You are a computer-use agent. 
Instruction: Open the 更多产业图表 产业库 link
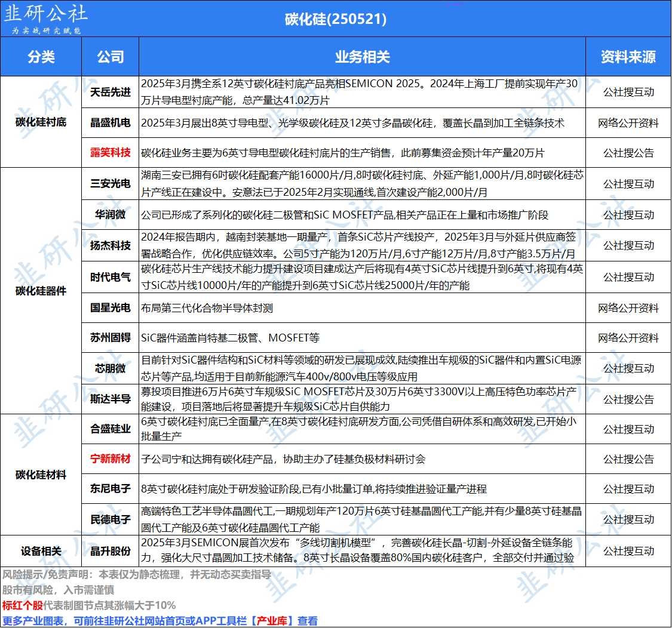tap(160, 621)
